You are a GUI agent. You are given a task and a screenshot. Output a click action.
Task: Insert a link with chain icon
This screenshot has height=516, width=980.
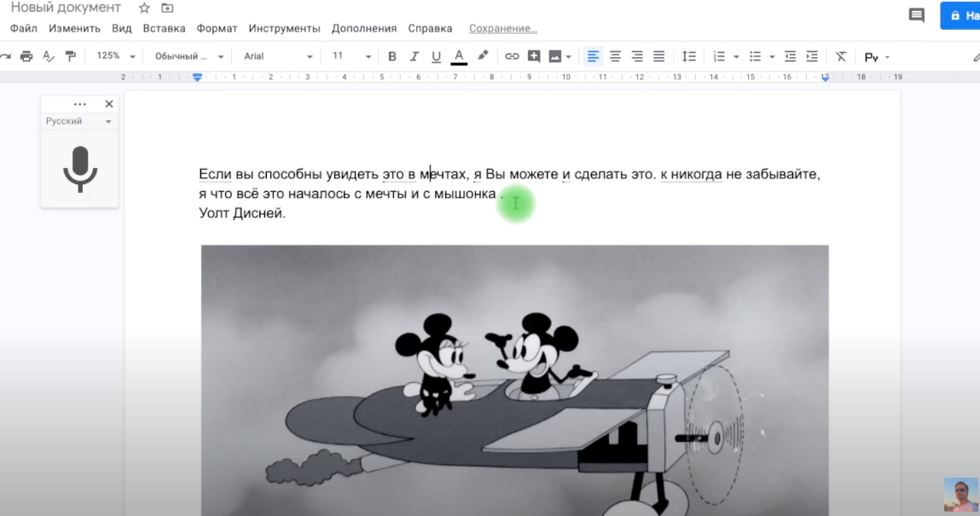click(512, 57)
